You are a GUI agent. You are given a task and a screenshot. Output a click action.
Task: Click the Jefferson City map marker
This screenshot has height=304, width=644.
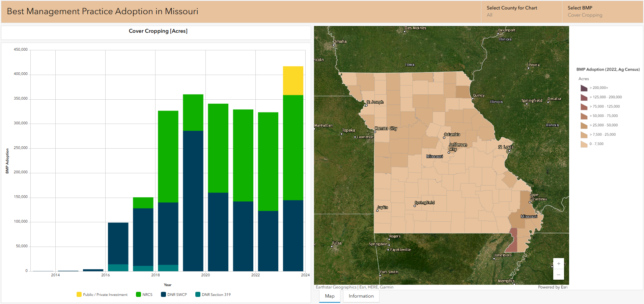(449, 152)
